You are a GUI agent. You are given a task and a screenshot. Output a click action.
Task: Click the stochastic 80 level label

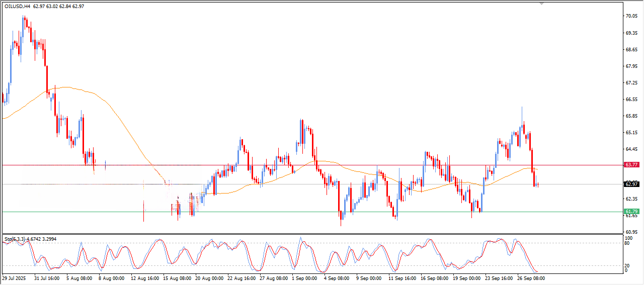627,243
